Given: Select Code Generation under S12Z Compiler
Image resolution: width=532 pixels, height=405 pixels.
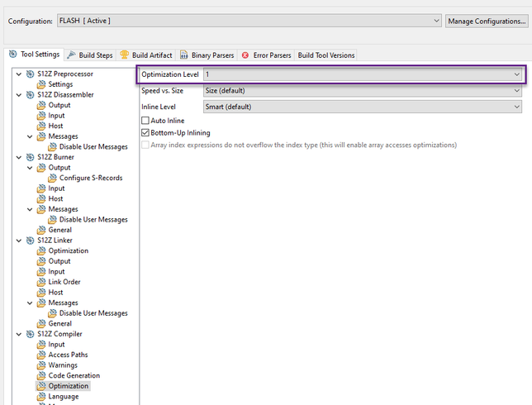Looking at the screenshot, I should click(74, 375).
